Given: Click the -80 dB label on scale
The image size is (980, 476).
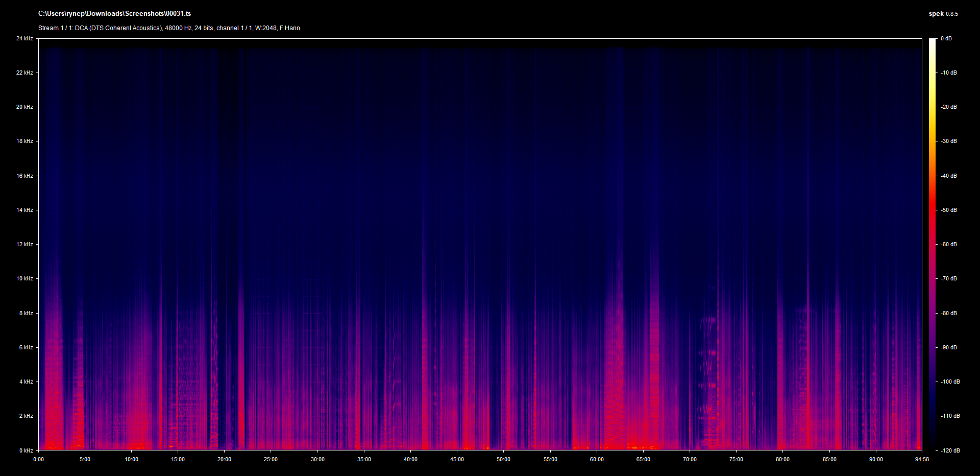Looking at the screenshot, I should click(x=949, y=313).
